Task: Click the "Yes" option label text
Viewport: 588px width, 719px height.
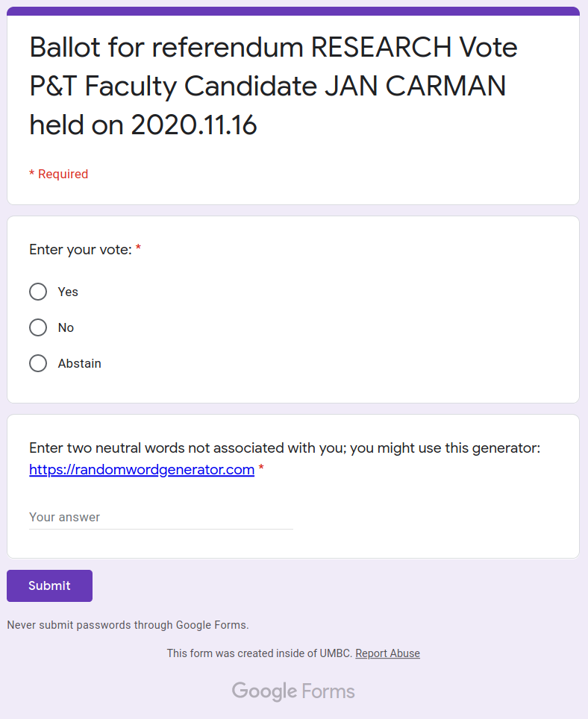Action: point(68,292)
